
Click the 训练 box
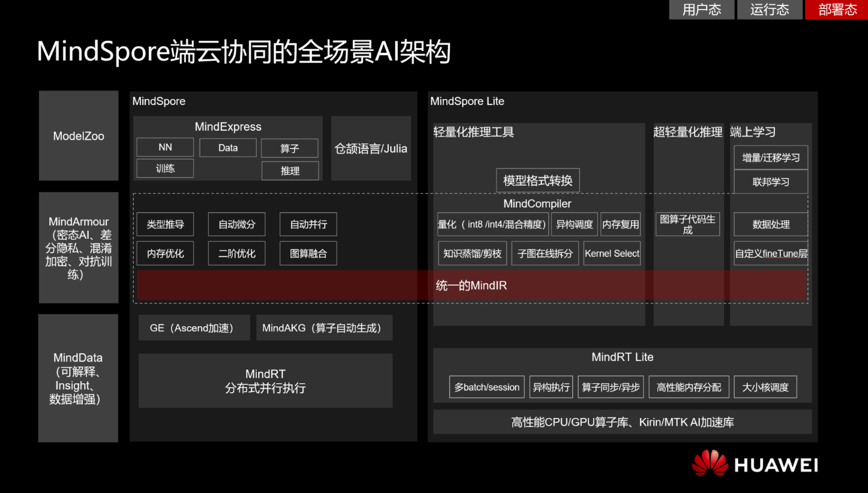(x=165, y=169)
